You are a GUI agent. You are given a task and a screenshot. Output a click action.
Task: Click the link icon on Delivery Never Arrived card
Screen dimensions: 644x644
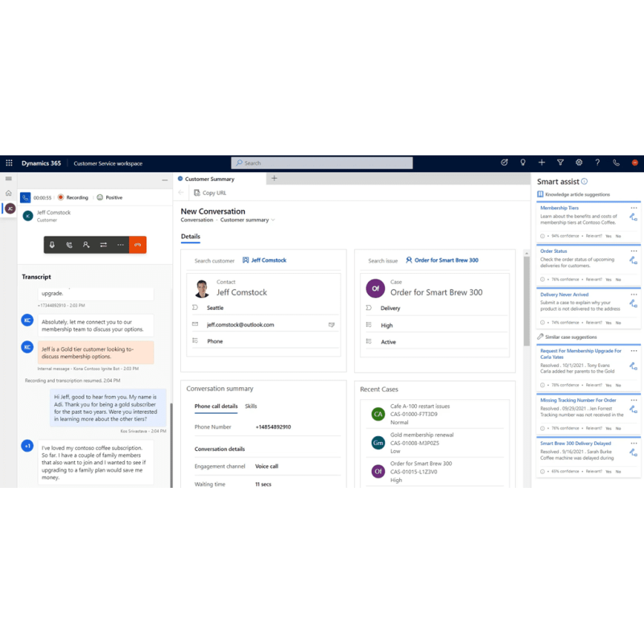coord(634,304)
